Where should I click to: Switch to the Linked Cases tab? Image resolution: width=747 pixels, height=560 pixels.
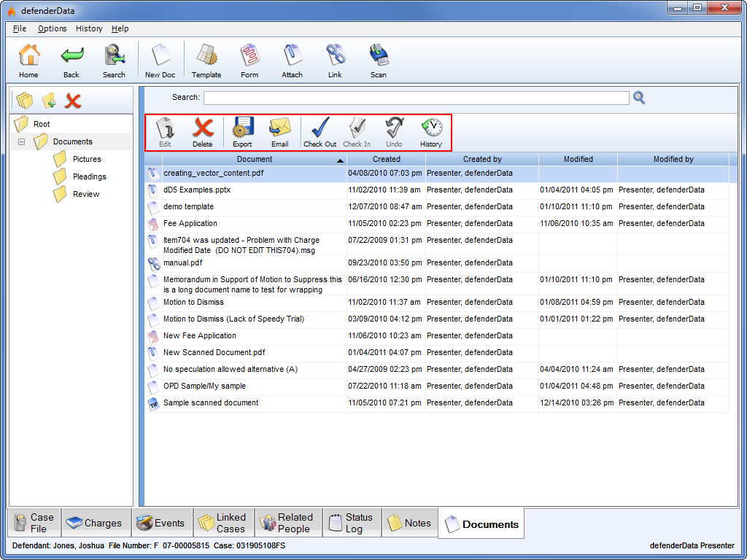click(223, 523)
